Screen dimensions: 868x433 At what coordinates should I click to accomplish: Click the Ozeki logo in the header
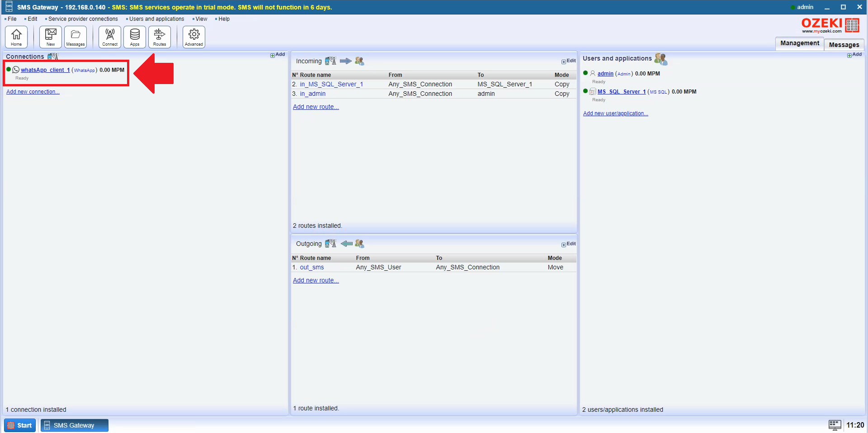(x=830, y=25)
